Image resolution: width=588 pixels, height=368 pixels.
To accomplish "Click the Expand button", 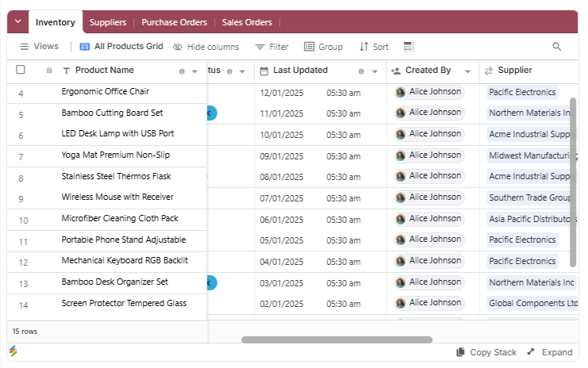I will 550,352.
